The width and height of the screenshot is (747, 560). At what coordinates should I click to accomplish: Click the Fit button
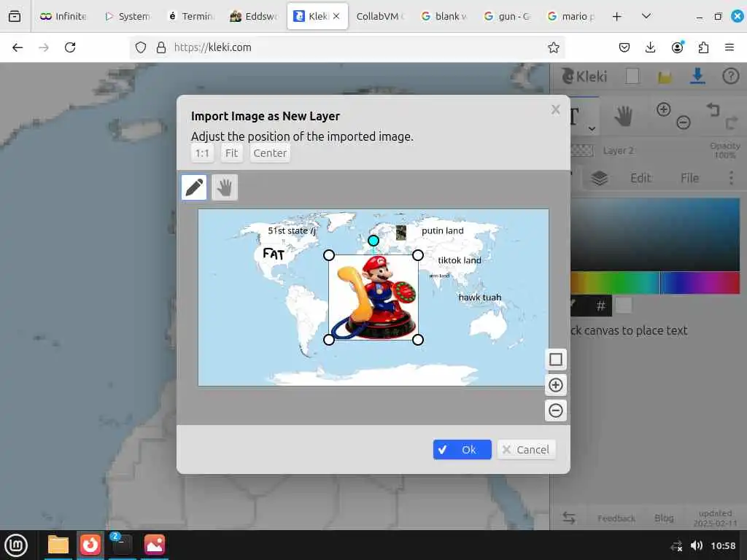231,153
